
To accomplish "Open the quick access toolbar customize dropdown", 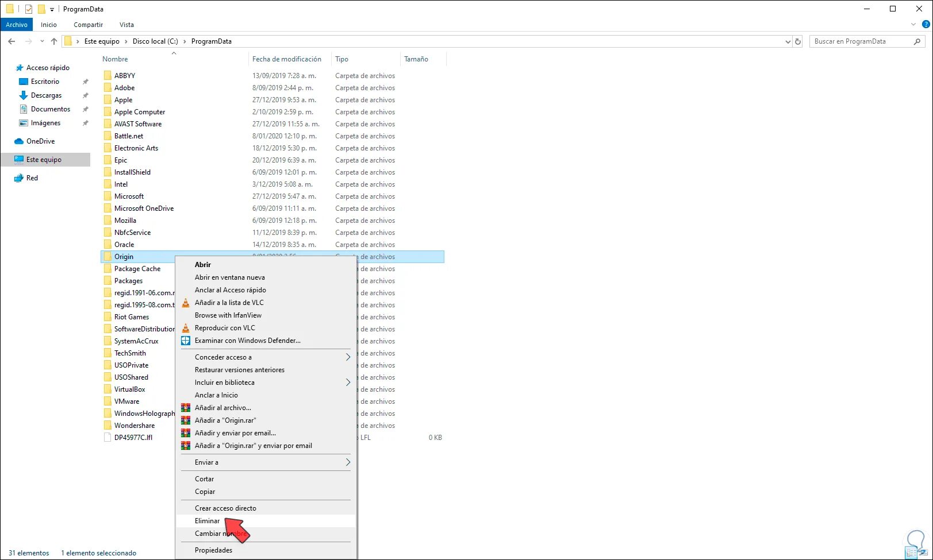I will [52, 10].
